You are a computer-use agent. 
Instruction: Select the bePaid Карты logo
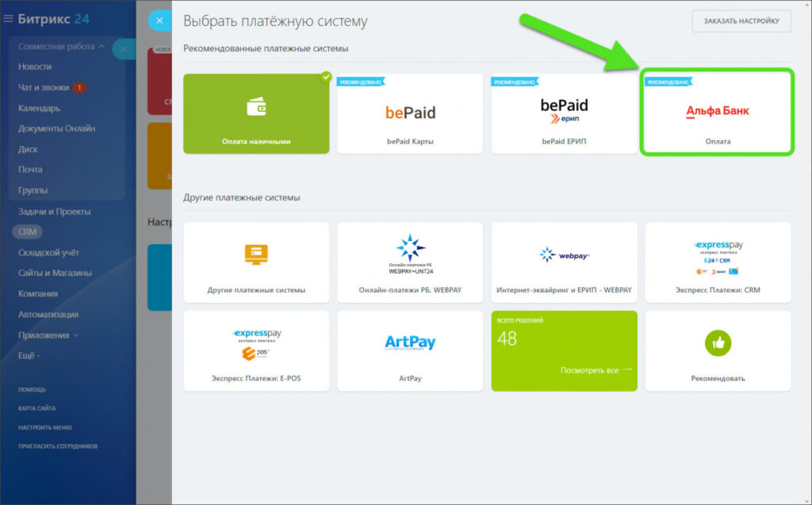pyautogui.click(x=410, y=113)
